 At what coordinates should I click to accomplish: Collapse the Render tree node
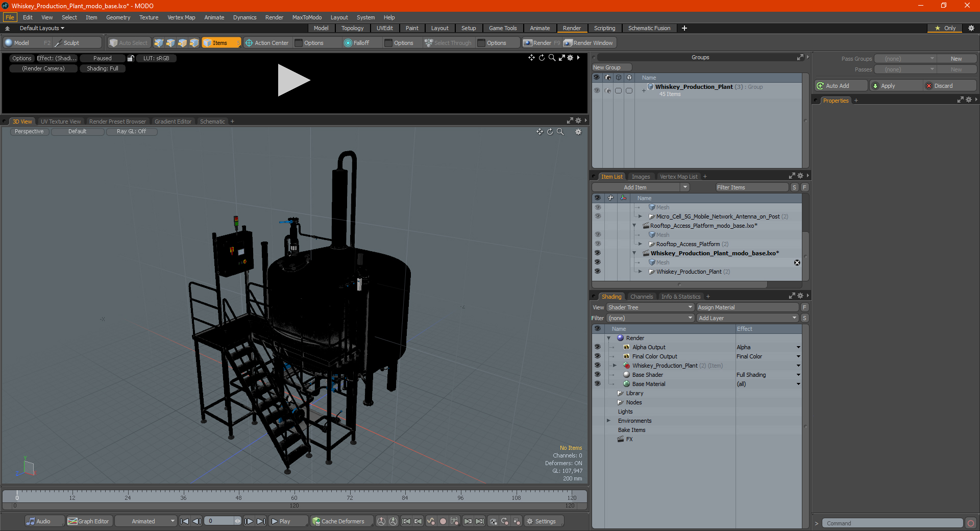coord(608,338)
